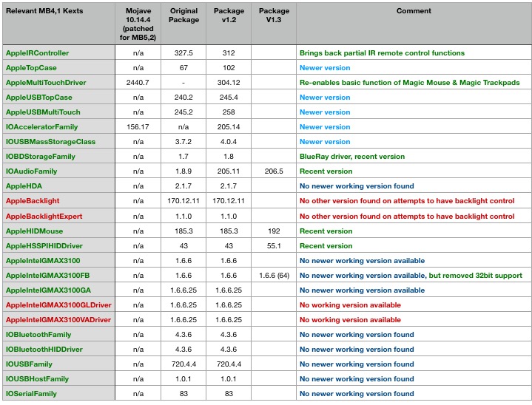532x405 pixels.
Task: Click the AppleTopCase row label
Action: pos(31,68)
